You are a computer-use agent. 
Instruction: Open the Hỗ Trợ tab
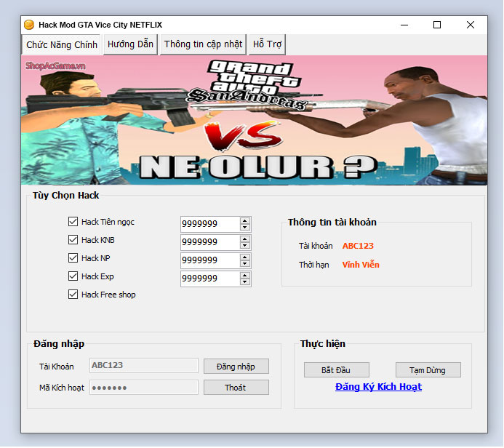267,44
